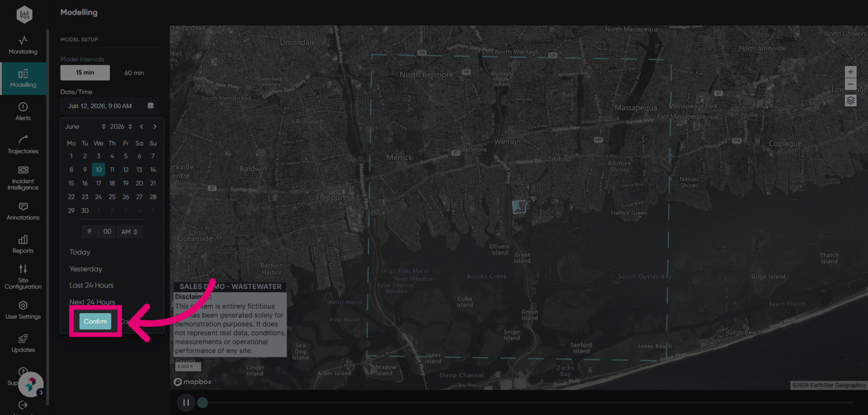The width and height of the screenshot is (868, 415).
Task: Select June 14 in the calendar
Action: tap(153, 170)
